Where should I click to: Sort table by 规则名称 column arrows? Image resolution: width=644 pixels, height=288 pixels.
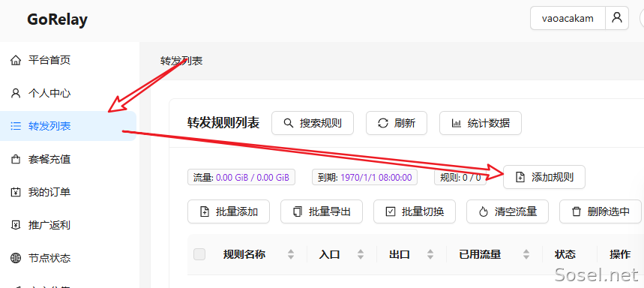click(x=291, y=254)
